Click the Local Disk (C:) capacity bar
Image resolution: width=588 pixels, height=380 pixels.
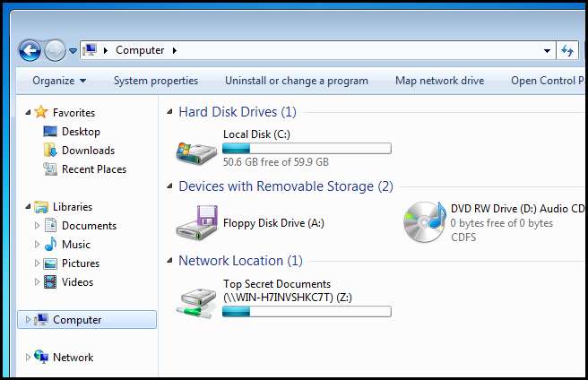(307, 149)
